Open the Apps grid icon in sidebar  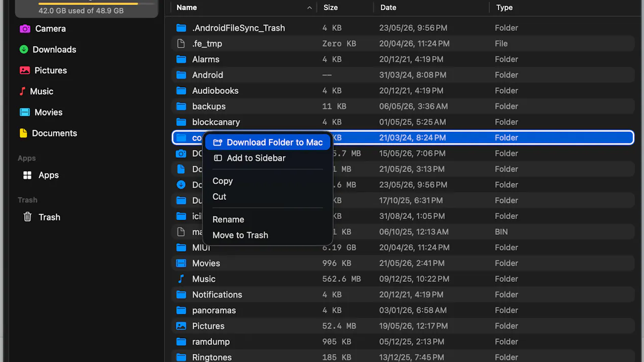coord(27,175)
